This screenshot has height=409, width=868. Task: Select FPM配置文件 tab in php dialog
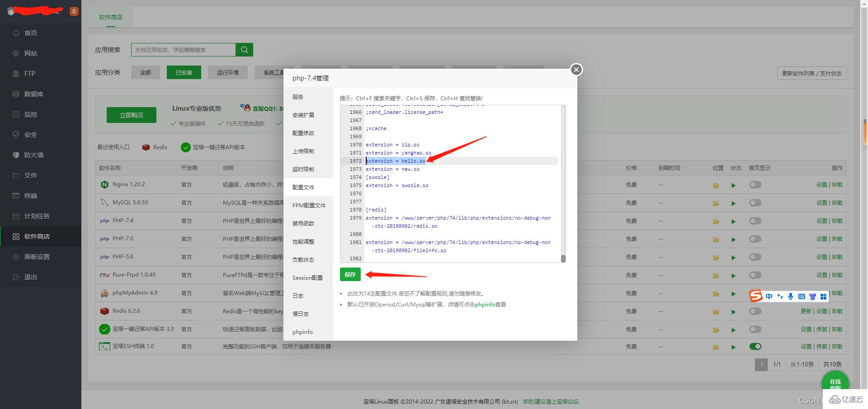click(x=308, y=206)
